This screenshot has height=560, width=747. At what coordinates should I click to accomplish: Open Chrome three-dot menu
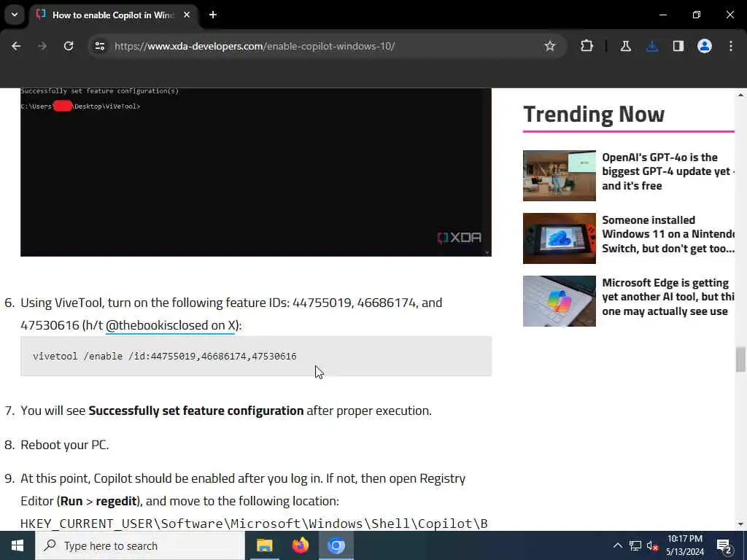coord(731,46)
